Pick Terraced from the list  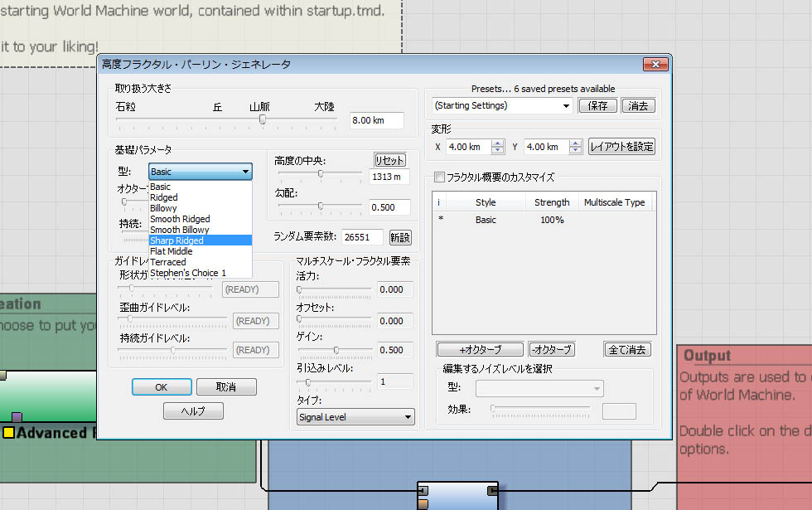pos(200,262)
